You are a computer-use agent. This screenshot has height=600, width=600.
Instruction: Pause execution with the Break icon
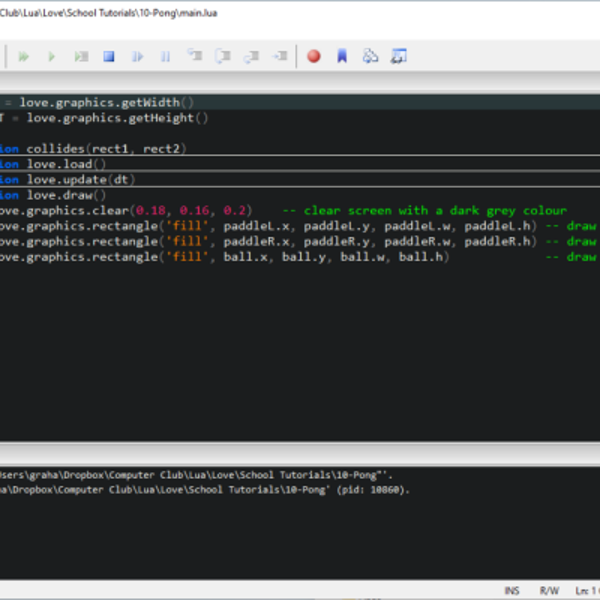click(x=166, y=57)
